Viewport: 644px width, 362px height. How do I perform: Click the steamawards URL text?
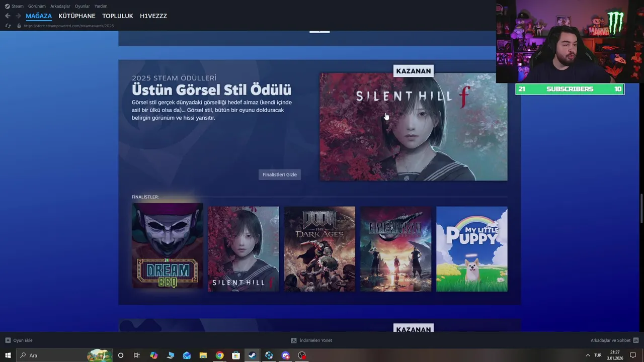68,26
